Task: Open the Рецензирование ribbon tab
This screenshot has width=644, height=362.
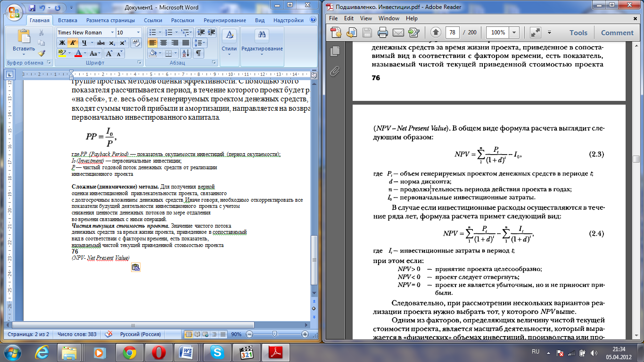Action: 225,20
